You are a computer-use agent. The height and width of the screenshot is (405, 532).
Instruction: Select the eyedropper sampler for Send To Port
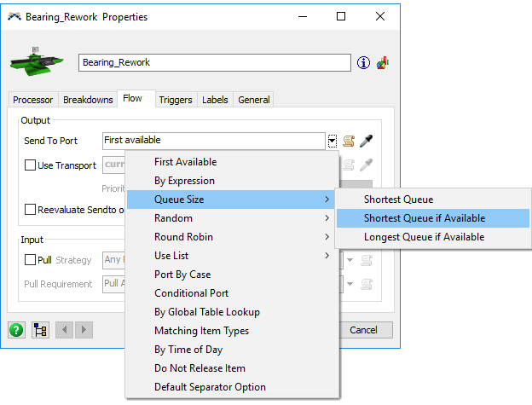pyautogui.click(x=366, y=141)
